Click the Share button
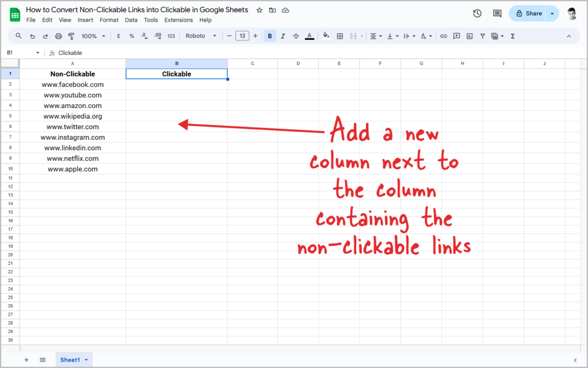Image resolution: width=588 pixels, height=368 pixels. point(528,13)
